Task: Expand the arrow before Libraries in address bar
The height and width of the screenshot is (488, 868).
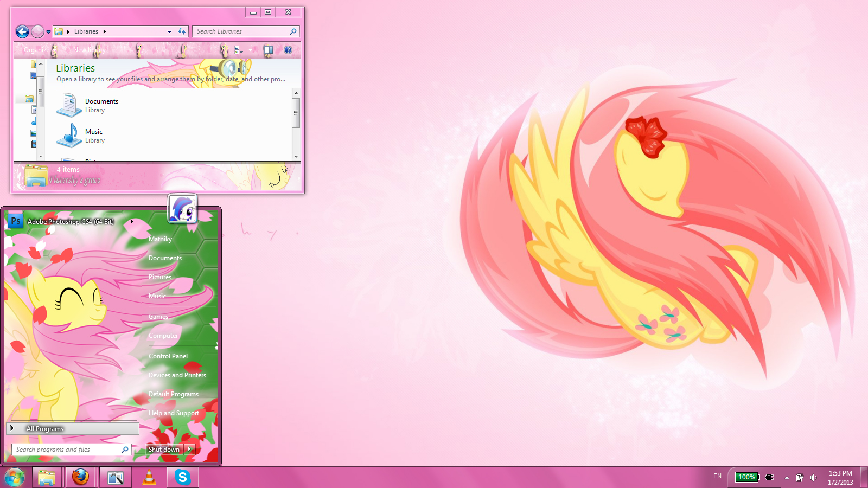Action: point(68,31)
